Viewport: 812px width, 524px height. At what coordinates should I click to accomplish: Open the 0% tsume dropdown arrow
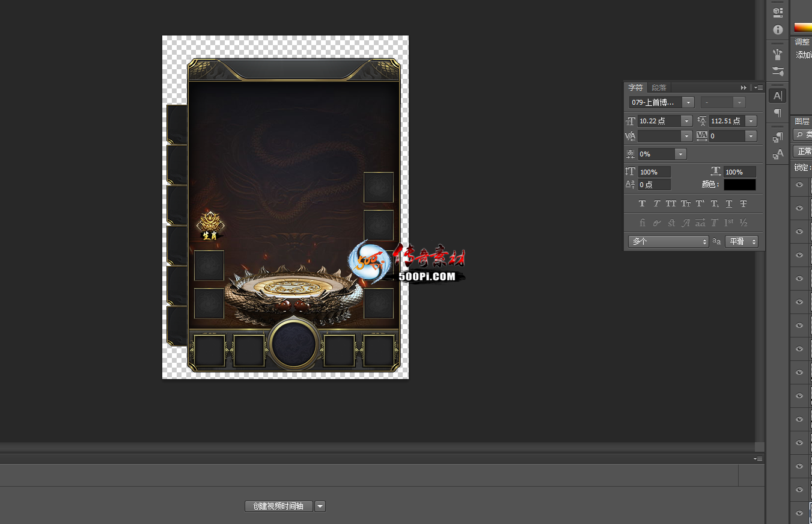coord(681,154)
